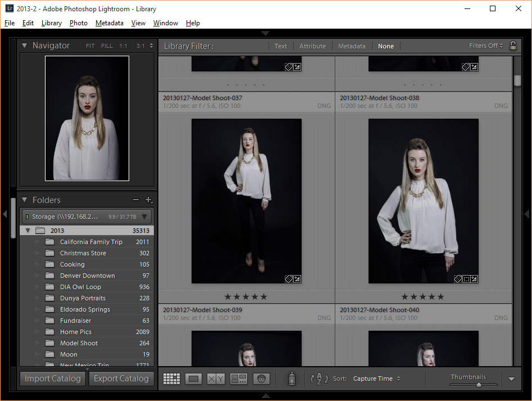Screen dimensions: 532x401
Task: Click star rating of Model Shoot-038
Action: 423,297
